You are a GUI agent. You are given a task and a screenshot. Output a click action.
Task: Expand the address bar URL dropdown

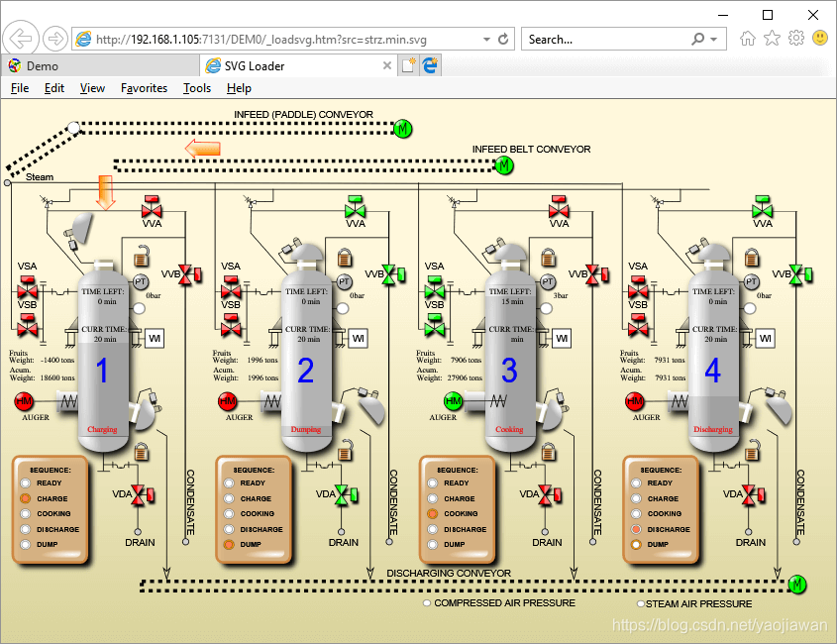coord(486,39)
